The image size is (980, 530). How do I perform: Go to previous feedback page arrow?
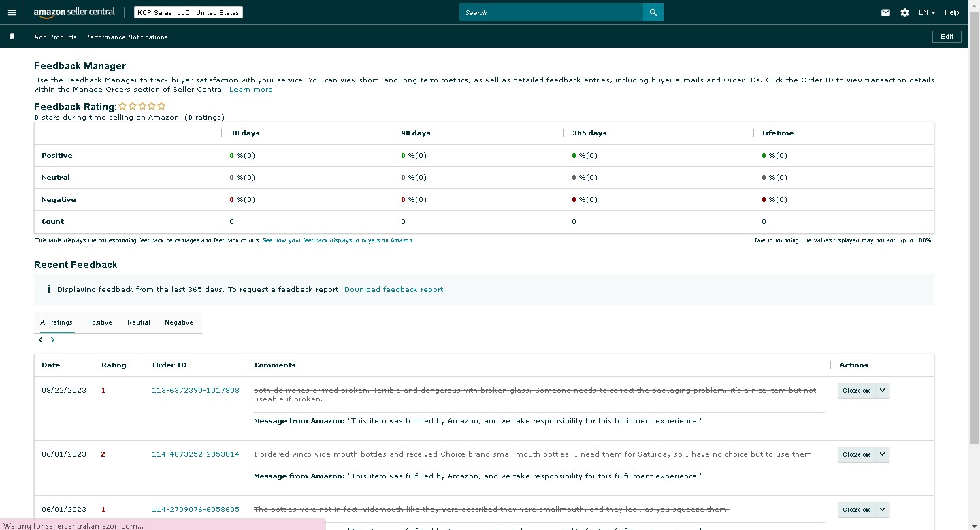click(x=41, y=339)
